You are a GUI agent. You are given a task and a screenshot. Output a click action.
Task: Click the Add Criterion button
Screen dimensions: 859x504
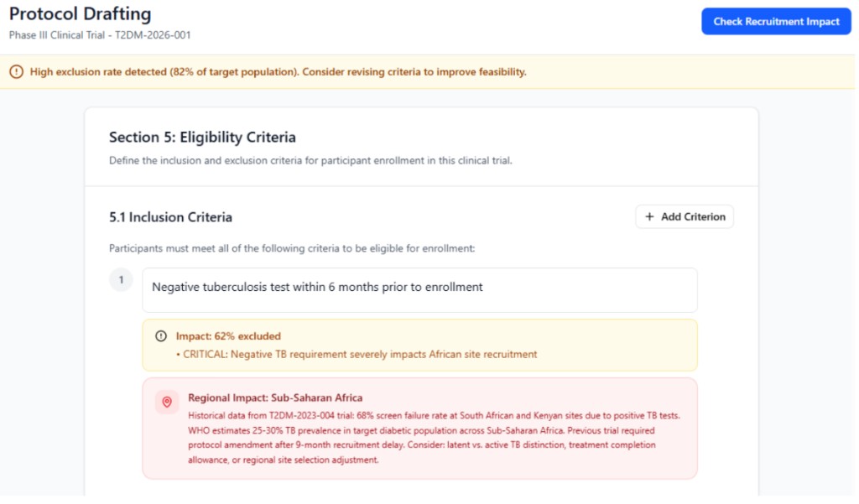pyautogui.click(x=685, y=216)
